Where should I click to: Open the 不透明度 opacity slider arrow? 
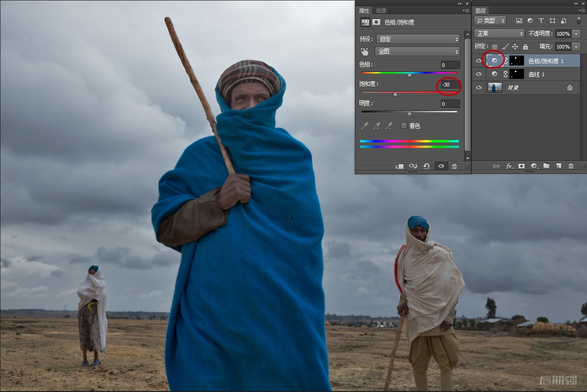pyautogui.click(x=576, y=34)
